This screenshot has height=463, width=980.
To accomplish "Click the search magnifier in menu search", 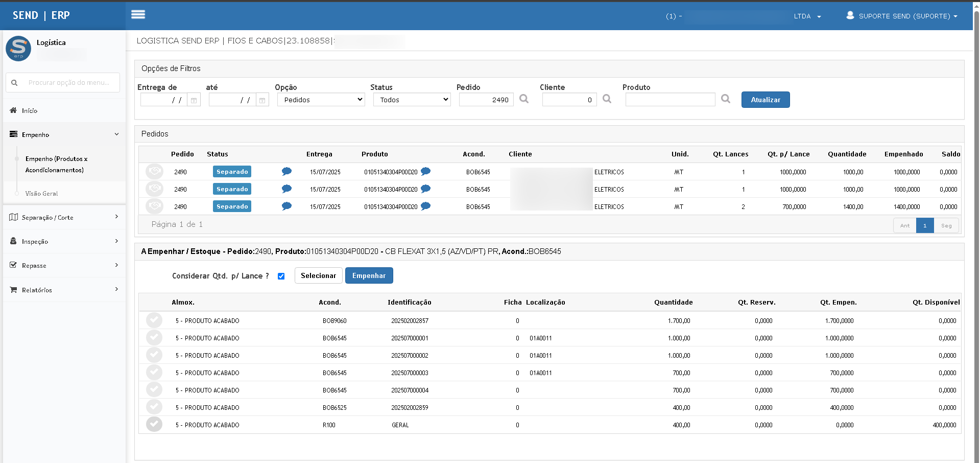I will point(14,82).
